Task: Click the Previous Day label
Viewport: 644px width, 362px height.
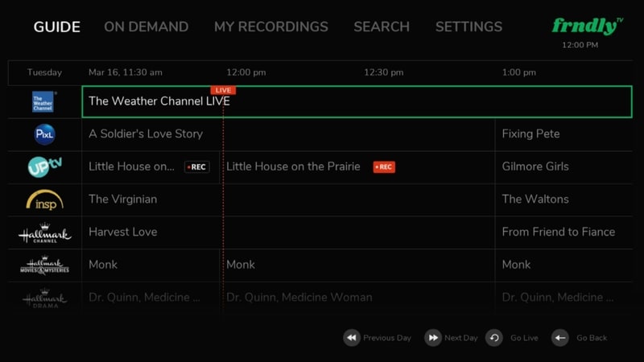Action: tap(387, 338)
